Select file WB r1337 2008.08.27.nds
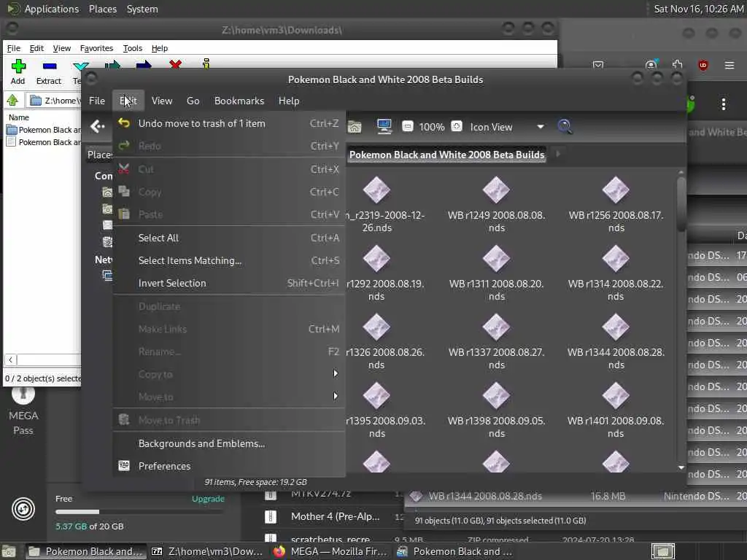The height and width of the screenshot is (560, 747). [496, 342]
